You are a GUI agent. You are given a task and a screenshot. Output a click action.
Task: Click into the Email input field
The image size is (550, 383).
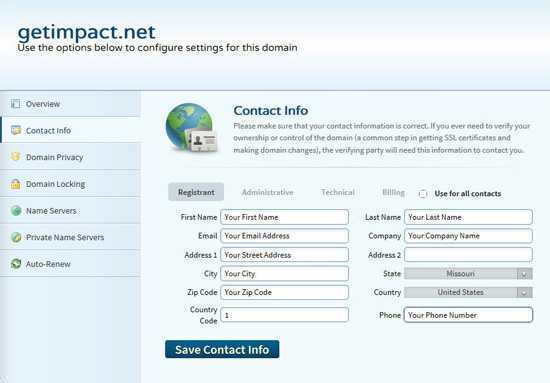284,236
